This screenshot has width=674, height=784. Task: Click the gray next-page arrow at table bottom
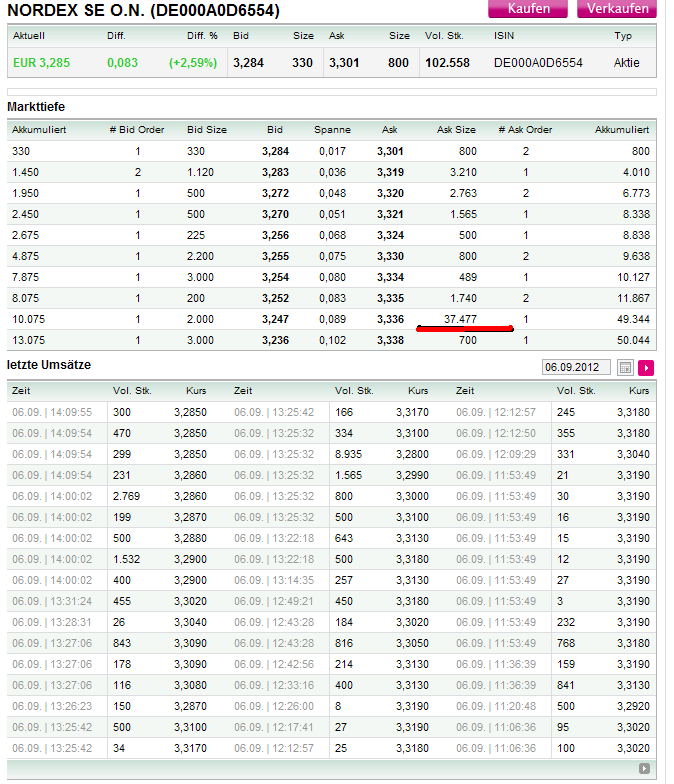pos(645,768)
